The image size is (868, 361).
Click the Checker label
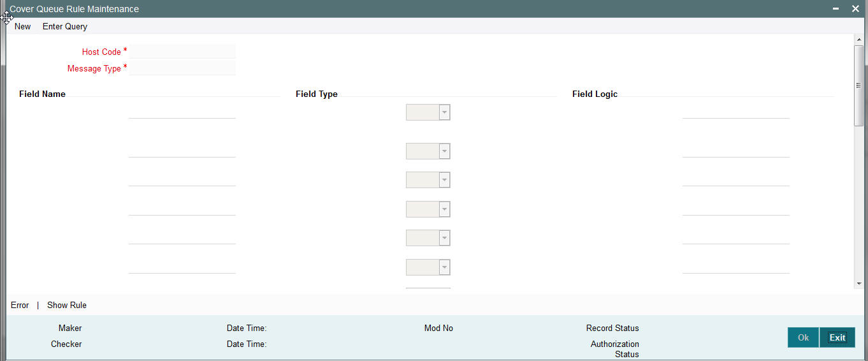pyautogui.click(x=66, y=344)
